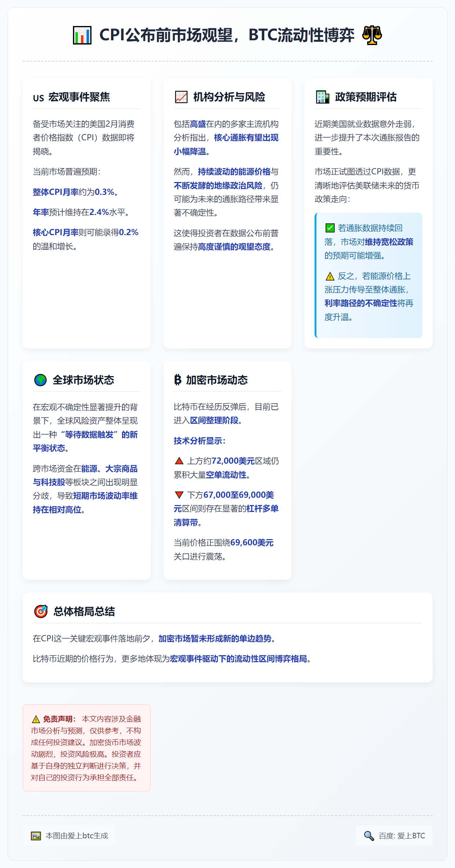Click the warning icon in the 免责声明 box

coord(36,719)
